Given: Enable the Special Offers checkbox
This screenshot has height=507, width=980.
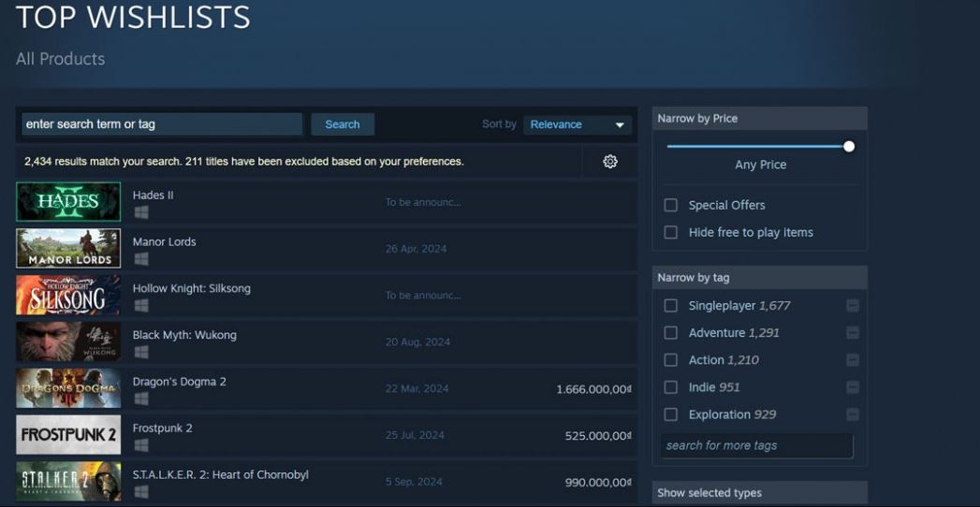Looking at the screenshot, I should [x=670, y=205].
